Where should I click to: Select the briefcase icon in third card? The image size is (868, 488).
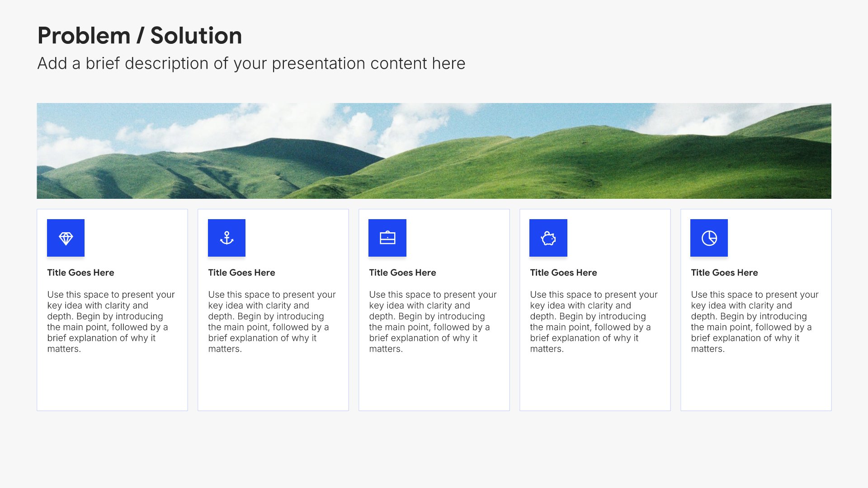click(x=387, y=238)
